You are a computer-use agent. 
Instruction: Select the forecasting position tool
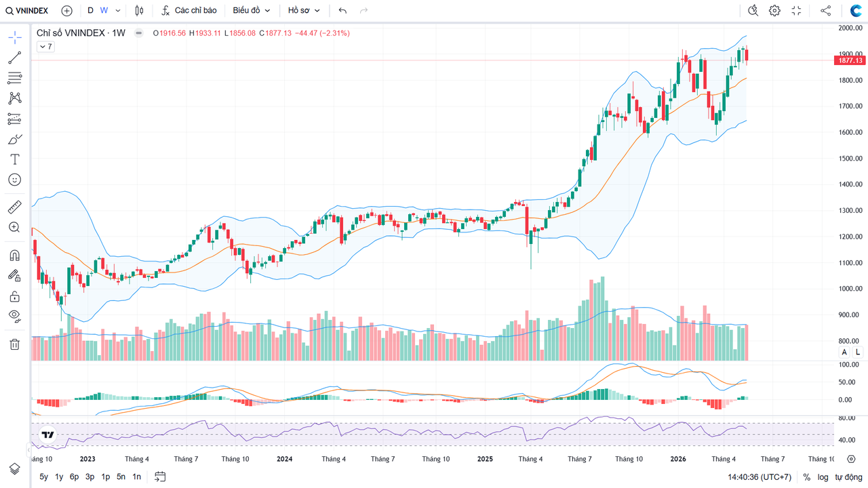pos(14,119)
